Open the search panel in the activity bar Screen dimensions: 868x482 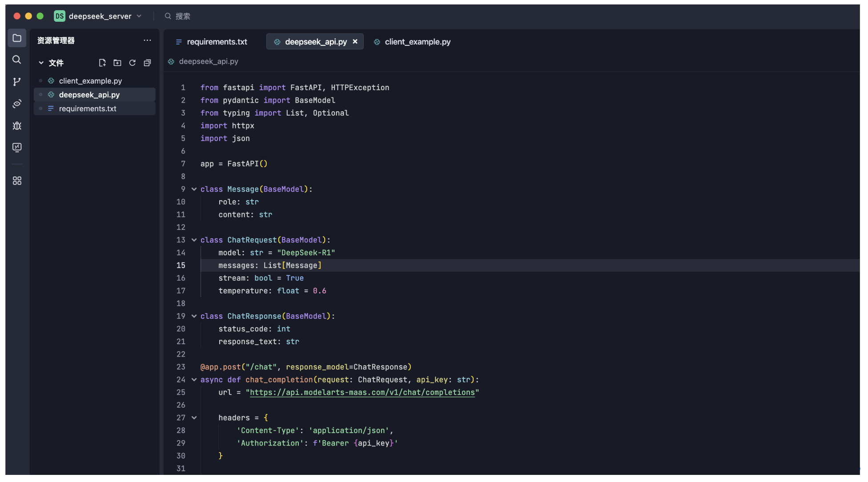[x=17, y=60]
